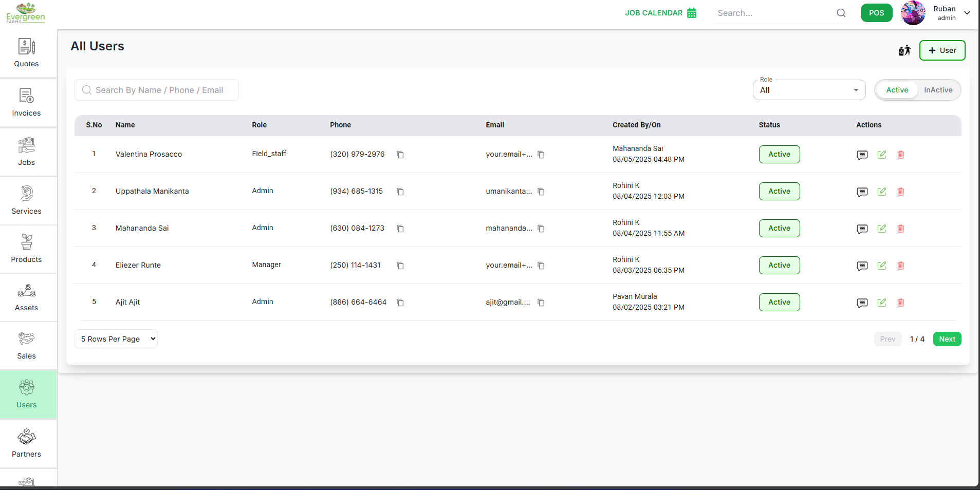The height and width of the screenshot is (490, 980).
Task: Edit user Eliezer Runte
Action: tap(882, 266)
